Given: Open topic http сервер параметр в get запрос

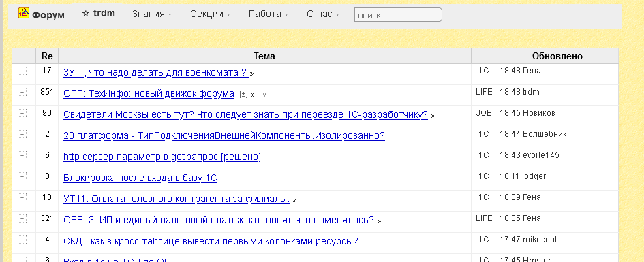Looking at the screenshot, I should click(x=162, y=157).
